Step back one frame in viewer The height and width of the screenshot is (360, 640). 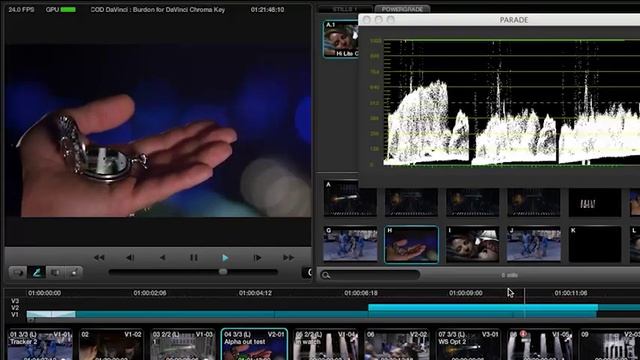click(130, 258)
